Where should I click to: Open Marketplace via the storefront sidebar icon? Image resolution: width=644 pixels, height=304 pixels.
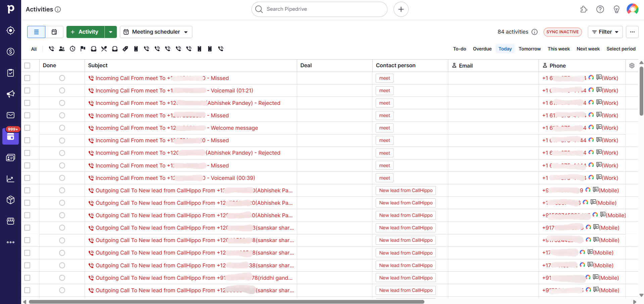coord(11,221)
